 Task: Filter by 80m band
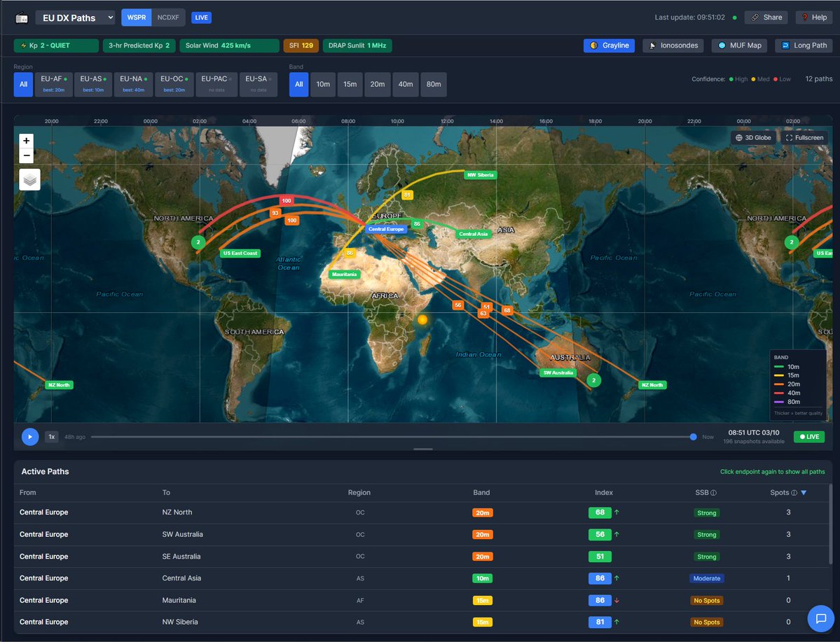click(x=434, y=84)
